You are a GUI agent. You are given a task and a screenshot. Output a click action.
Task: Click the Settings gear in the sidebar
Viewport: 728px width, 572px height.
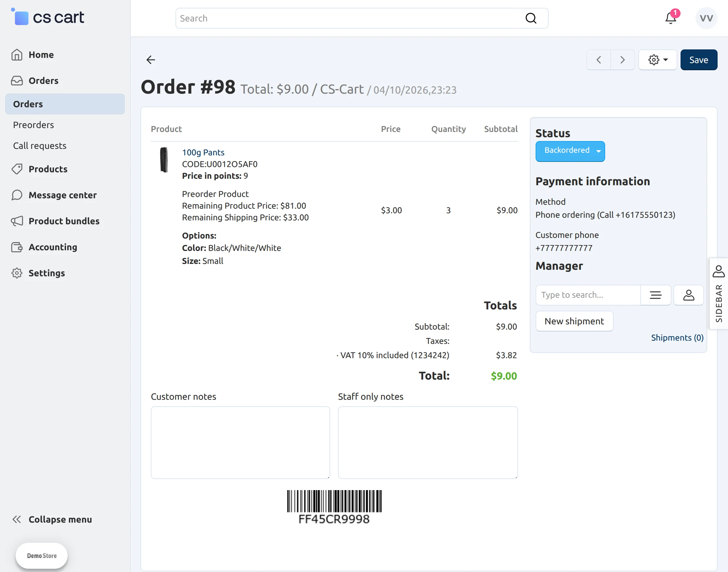tap(17, 273)
